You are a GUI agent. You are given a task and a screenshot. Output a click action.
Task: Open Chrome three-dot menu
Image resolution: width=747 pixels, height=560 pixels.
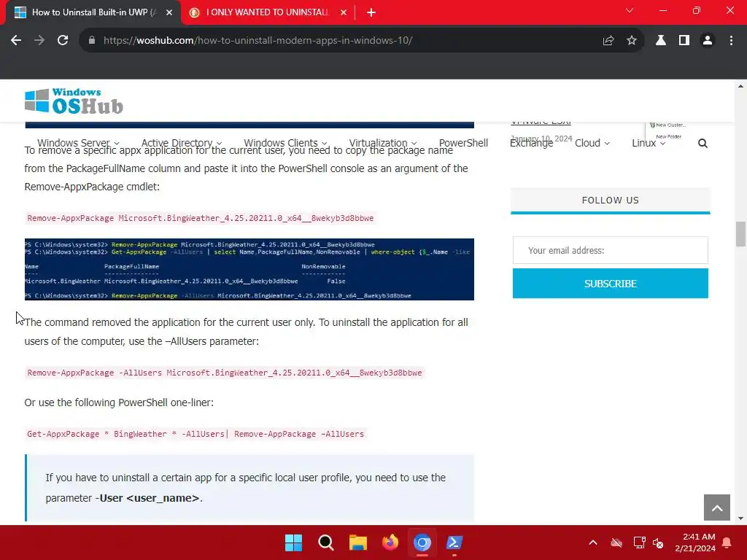coord(731,41)
